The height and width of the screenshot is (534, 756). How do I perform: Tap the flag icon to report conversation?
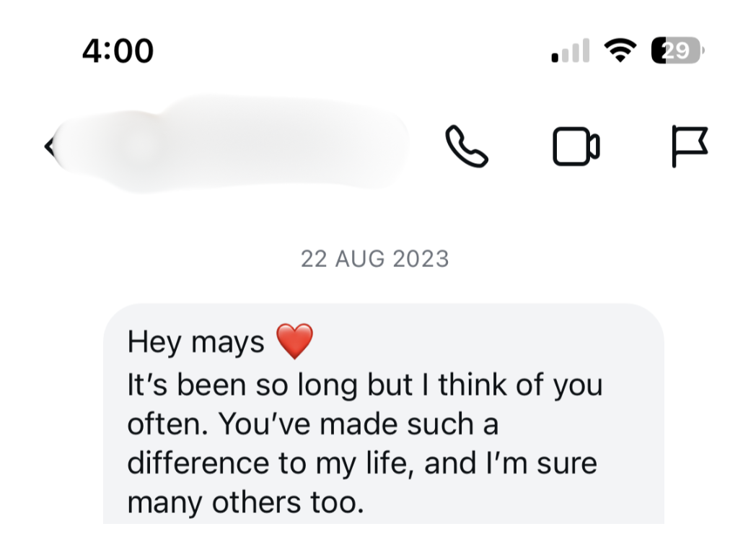point(689,146)
